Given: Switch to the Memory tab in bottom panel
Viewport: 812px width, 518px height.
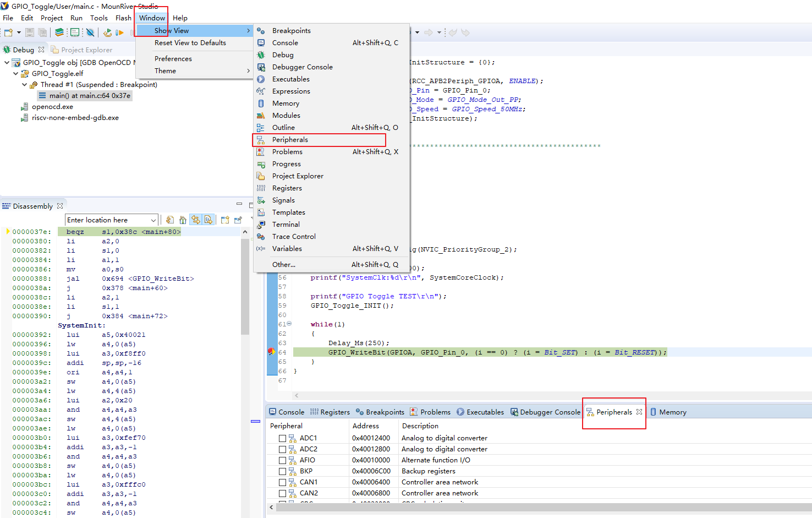Looking at the screenshot, I should coord(668,412).
